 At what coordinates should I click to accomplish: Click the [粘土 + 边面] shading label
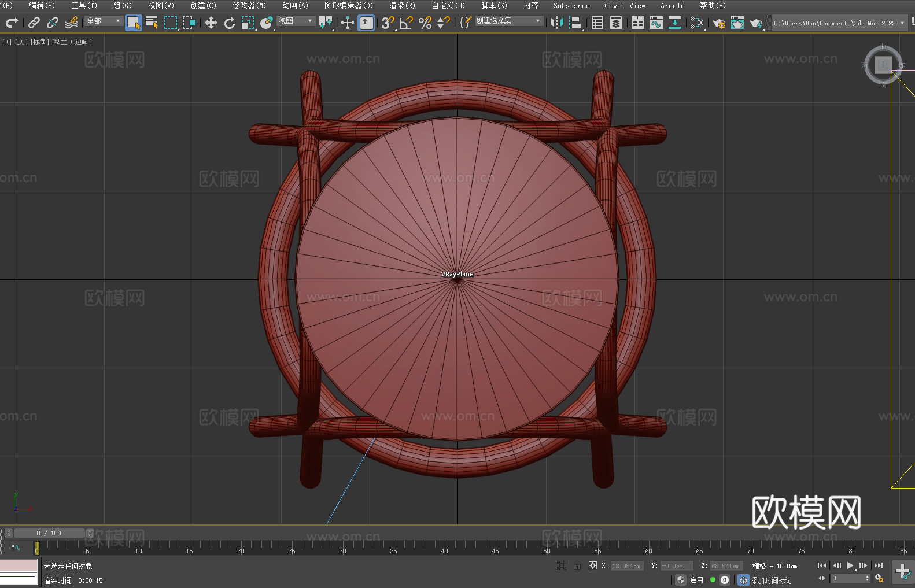click(72, 42)
